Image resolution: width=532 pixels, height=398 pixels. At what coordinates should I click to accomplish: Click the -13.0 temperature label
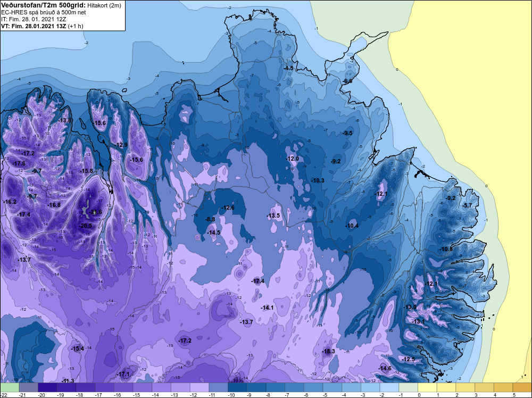[410, 308]
